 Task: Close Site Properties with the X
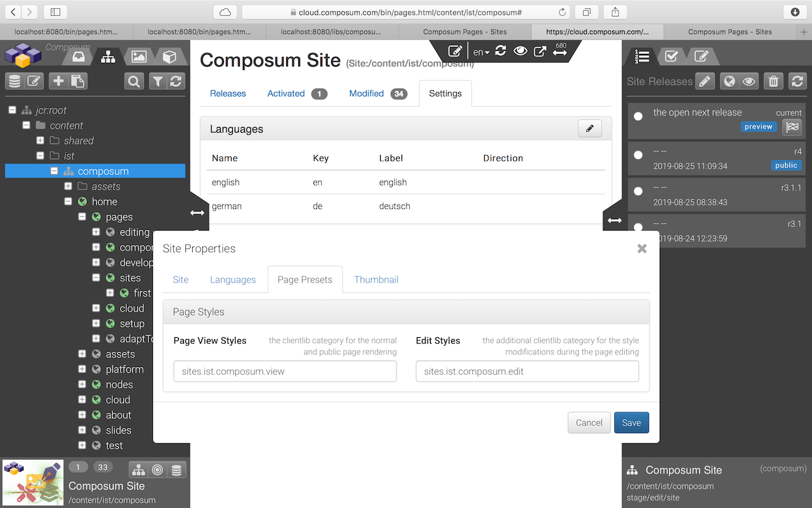[642, 248]
